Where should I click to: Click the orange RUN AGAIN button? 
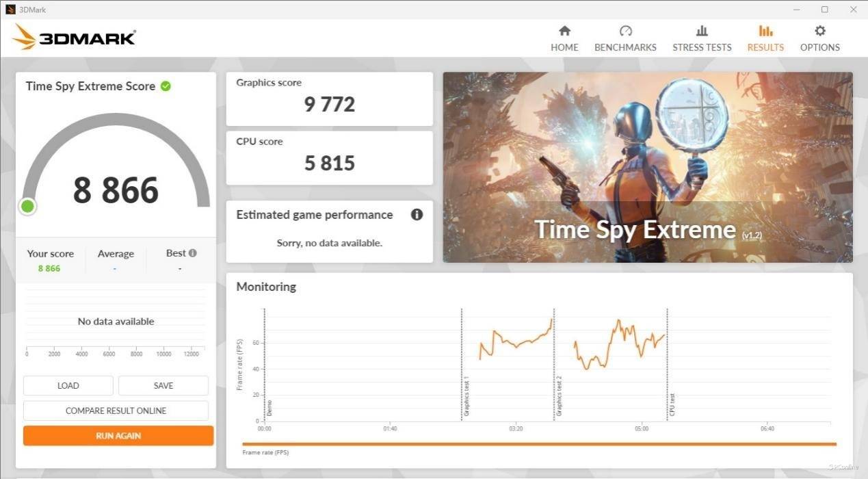tap(118, 435)
